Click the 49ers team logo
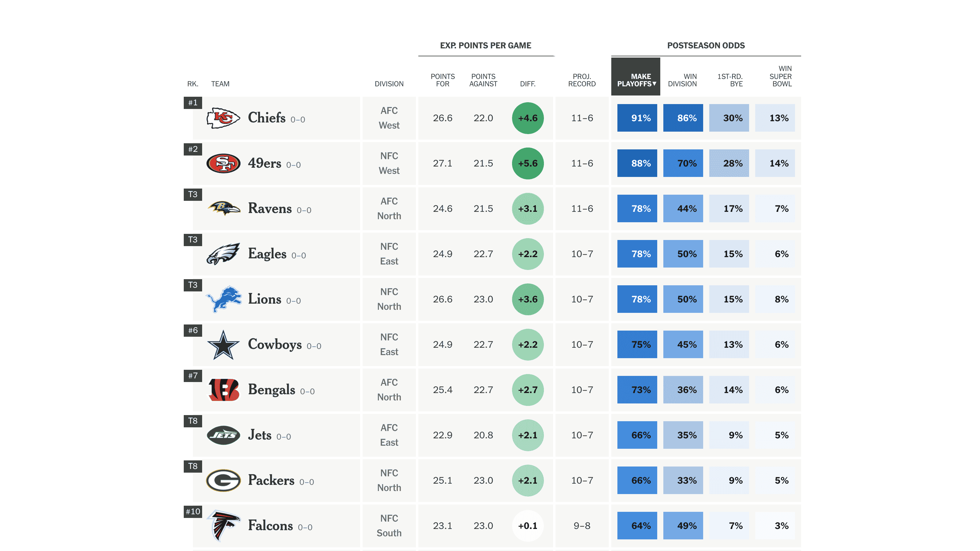Screen dimensions: 980x551 (x=223, y=163)
